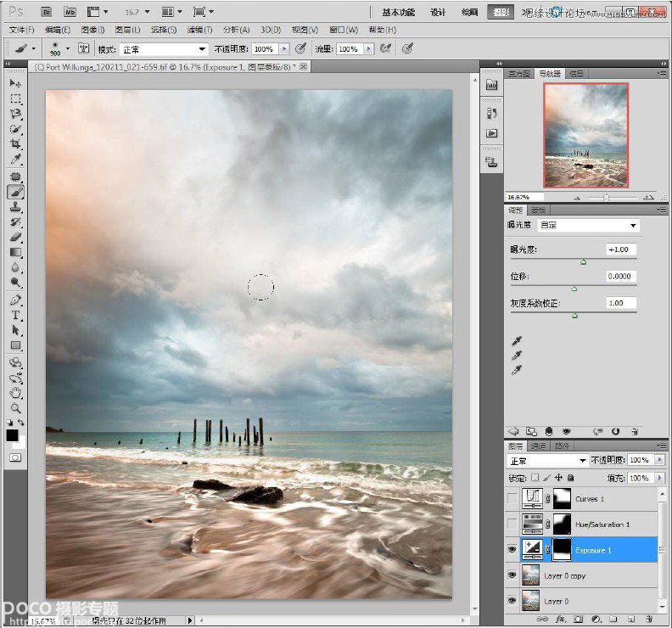672x628 pixels.
Task: Select the Zoom tool
Action: pos(15,408)
